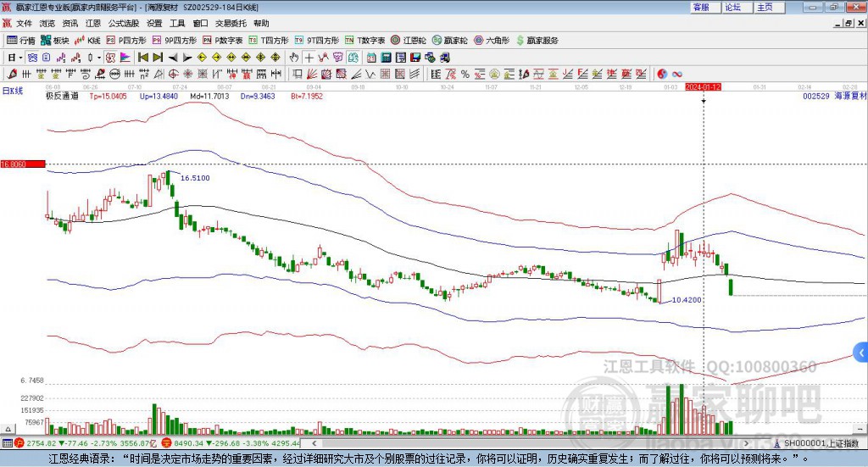Click the grid icon in status bar
This screenshot has height=467, width=868.
coord(7,443)
